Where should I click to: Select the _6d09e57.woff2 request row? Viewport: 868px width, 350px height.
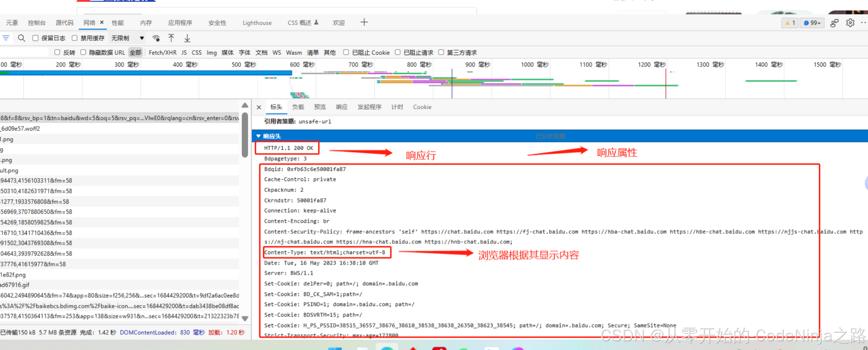click(x=120, y=129)
